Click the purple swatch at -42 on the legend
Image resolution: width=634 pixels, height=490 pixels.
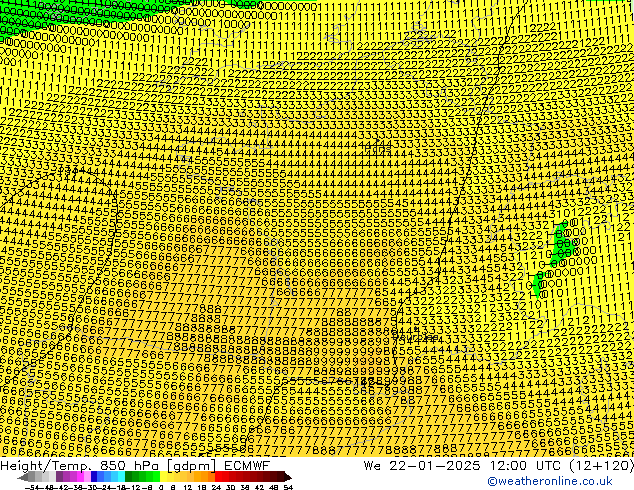coord(59,476)
